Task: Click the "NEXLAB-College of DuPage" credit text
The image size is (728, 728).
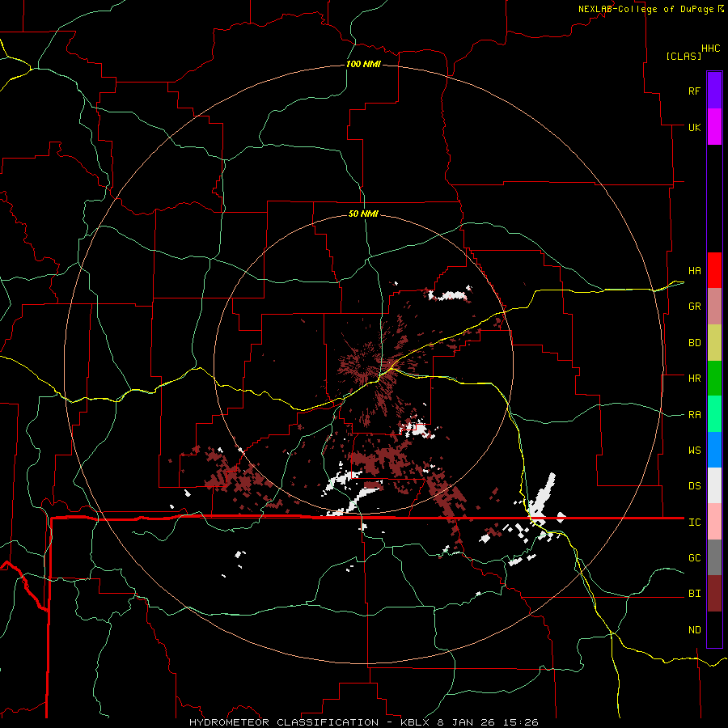Action: [645, 9]
